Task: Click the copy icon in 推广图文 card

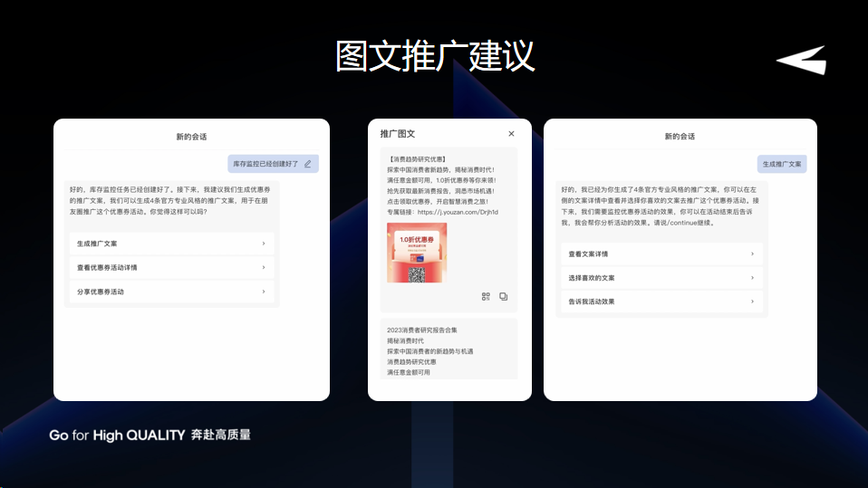Action: click(x=504, y=296)
